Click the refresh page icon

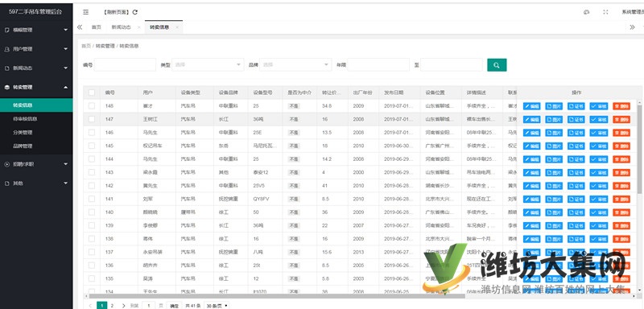(135, 12)
